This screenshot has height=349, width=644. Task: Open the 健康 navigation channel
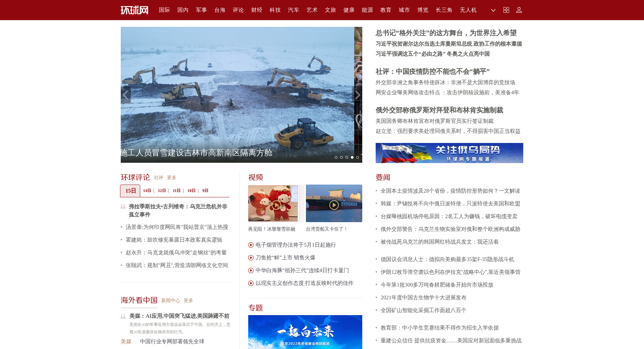pyautogui.click(x=349, y=10)
